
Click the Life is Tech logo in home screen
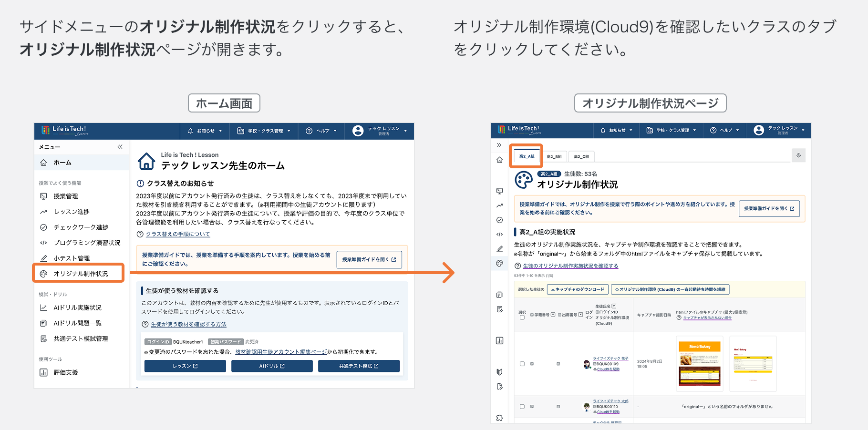[x=64, y=130]
